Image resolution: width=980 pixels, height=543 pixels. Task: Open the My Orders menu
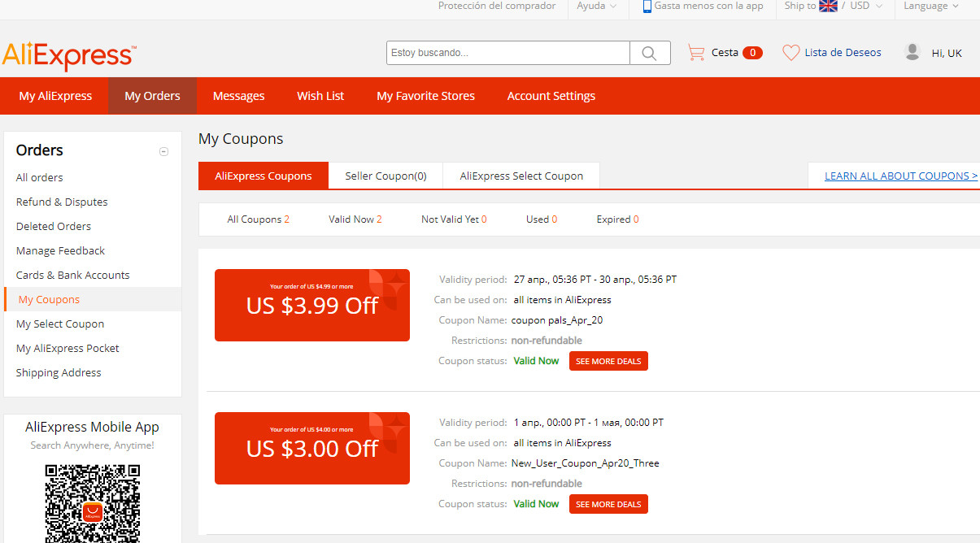click(153, 96)
